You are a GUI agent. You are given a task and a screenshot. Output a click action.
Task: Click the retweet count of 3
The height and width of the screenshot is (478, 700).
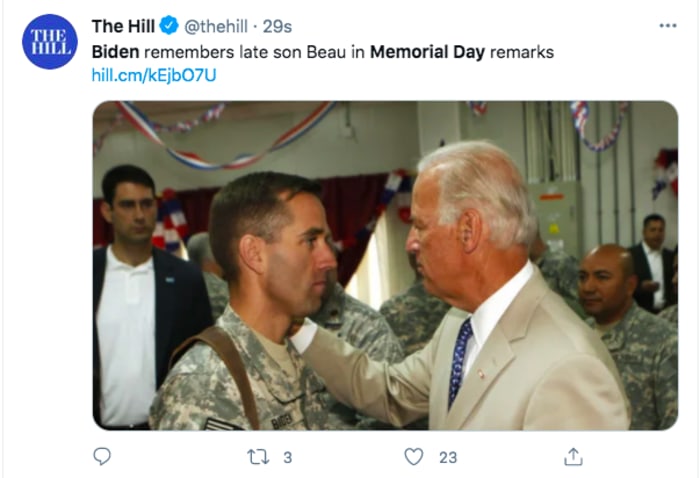click(x=287, y=457)
